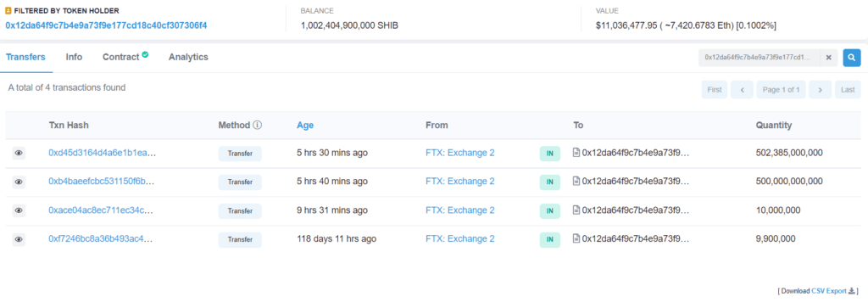Viewport: 868px width, 308px height.
Task: Click the First page button
Action: click(714, 90)
